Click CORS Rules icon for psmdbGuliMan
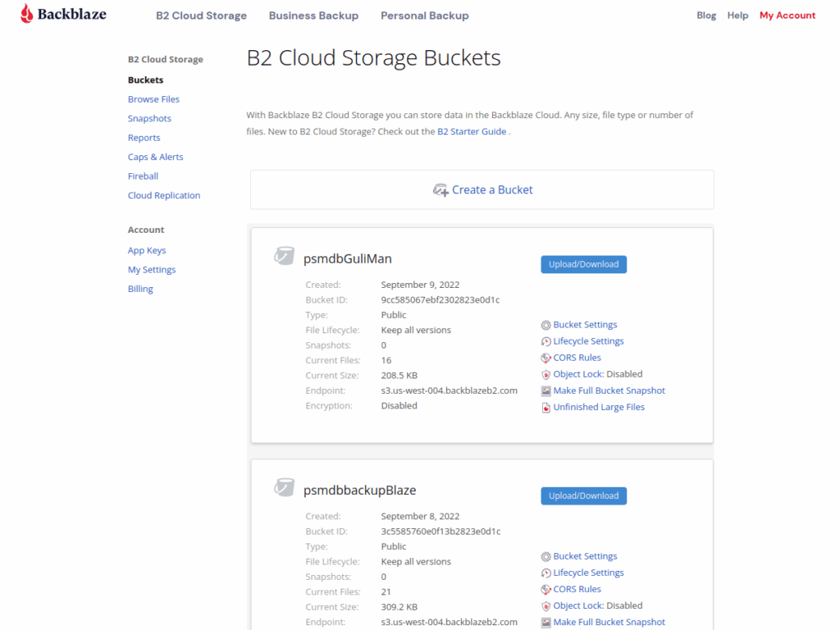This screenshot has width=840, height=630. pyautogui.click(x=546, y=358)
